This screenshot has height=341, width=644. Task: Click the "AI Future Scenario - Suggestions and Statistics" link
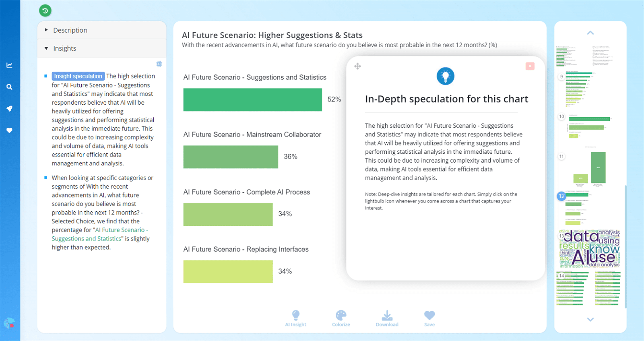100,234
